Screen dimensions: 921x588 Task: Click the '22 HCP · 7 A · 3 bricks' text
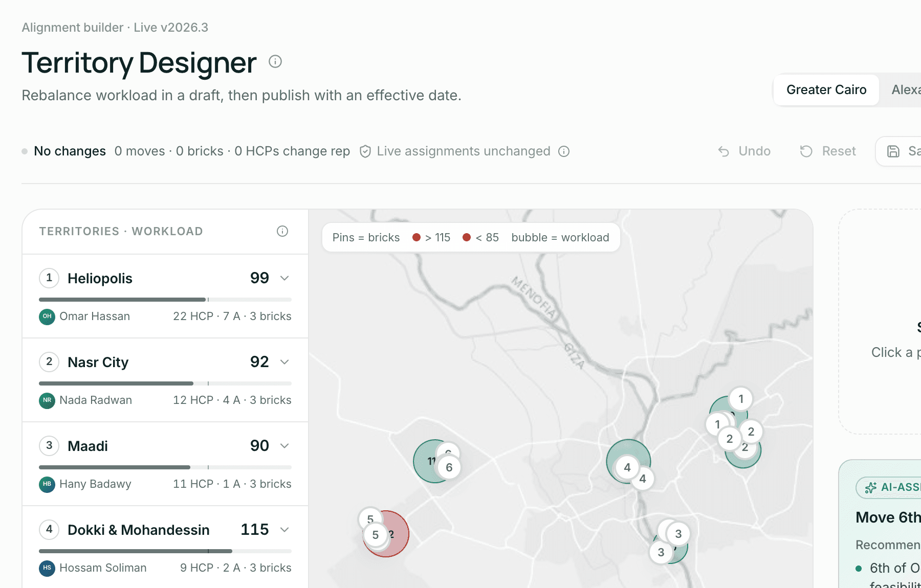coord(232,316)
